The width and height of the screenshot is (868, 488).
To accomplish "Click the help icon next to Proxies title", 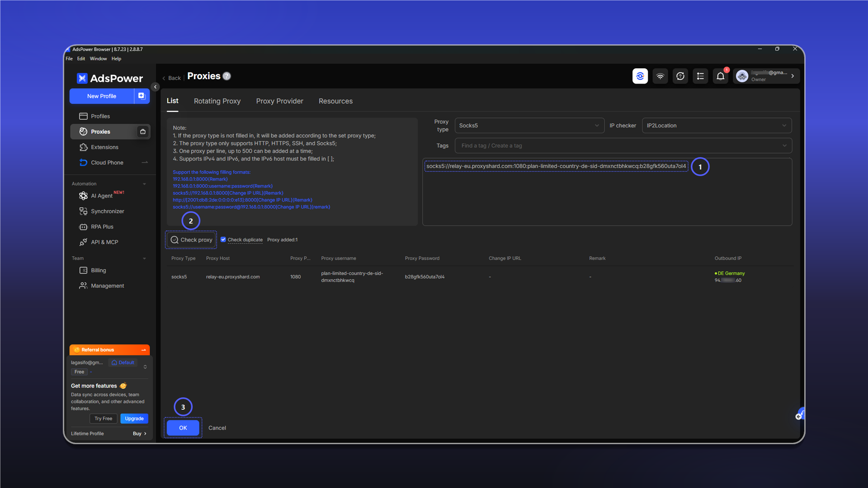I will (x=227, y=76).
